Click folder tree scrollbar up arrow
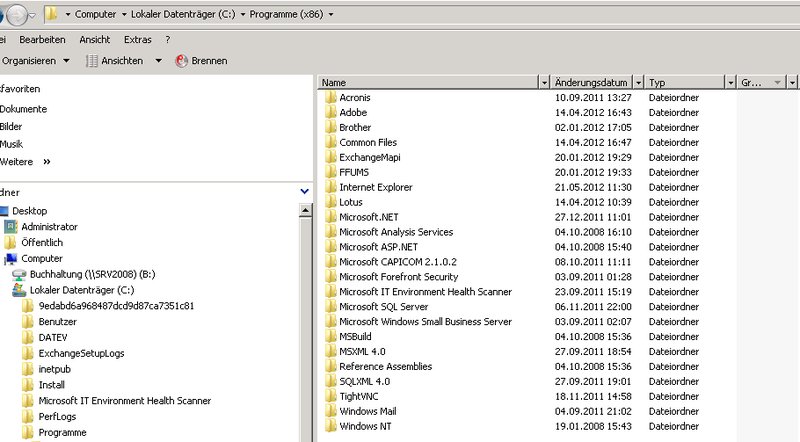Viewport: 800px width, 442px height. pyautogui.click(x=306, y=210)
